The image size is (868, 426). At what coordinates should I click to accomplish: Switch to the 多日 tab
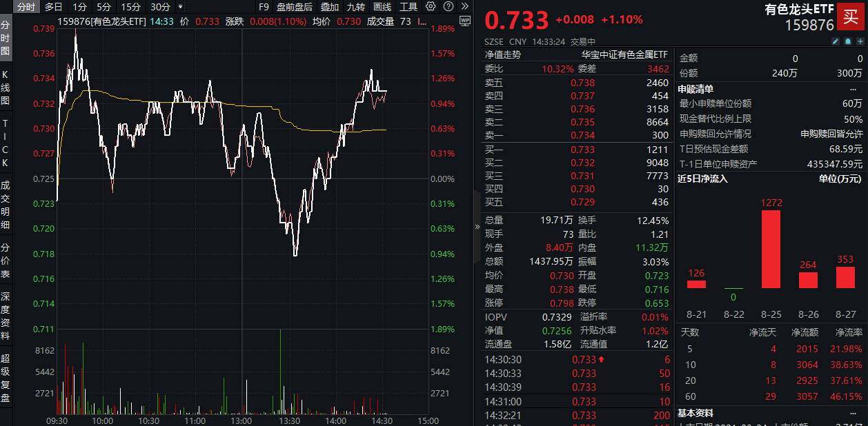click(x=52, y=6)
